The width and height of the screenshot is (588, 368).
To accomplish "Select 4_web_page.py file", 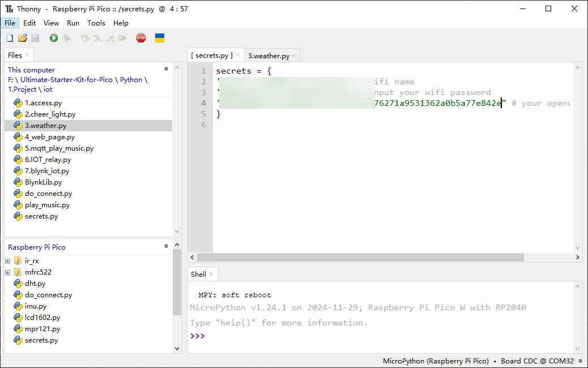I will coord(49,137).
